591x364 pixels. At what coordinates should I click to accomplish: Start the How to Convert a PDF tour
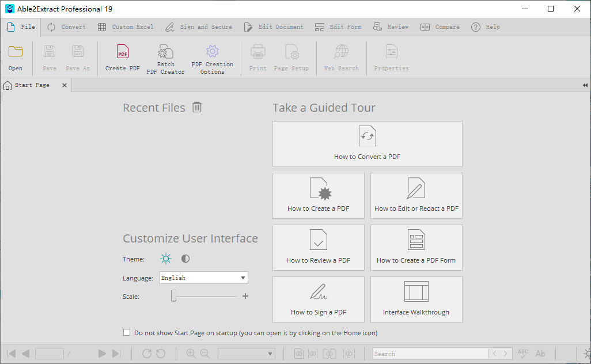tap(367, 144)
